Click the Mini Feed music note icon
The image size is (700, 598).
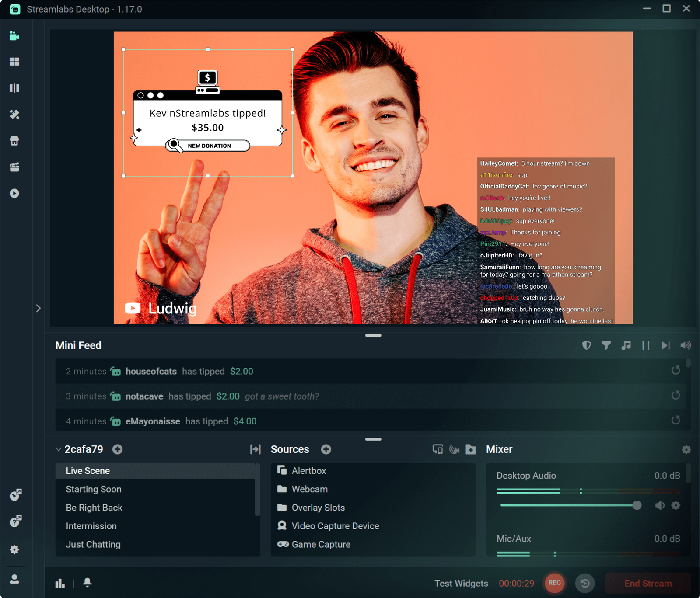pos(626,345)
